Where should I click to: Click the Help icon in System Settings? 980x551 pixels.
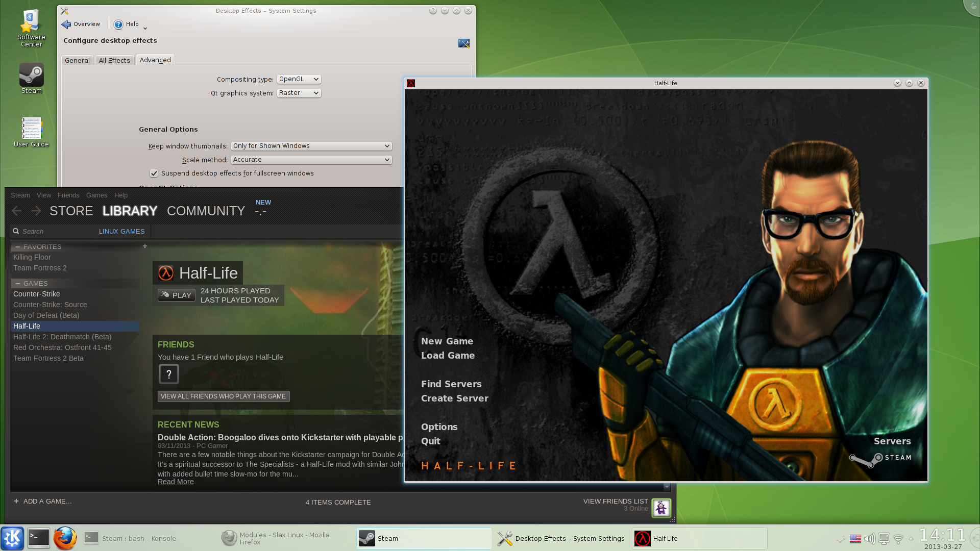(x=118, y=24)
